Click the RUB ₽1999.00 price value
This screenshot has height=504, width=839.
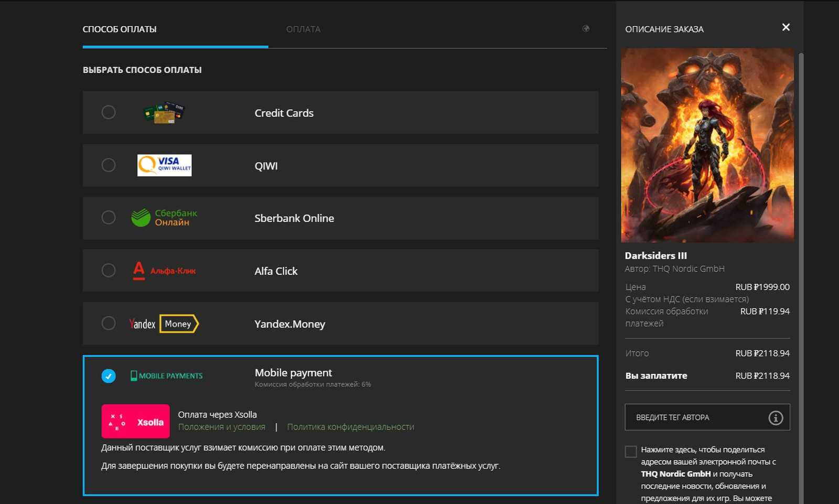[762, 287]
